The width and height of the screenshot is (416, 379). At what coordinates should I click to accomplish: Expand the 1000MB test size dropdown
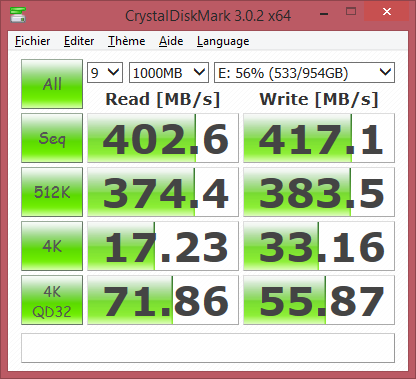point(169,73)
